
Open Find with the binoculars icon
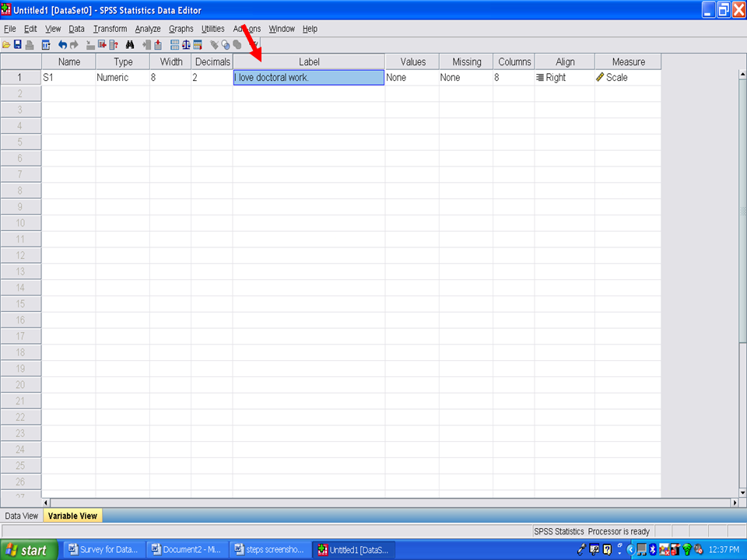pos(130,45)
